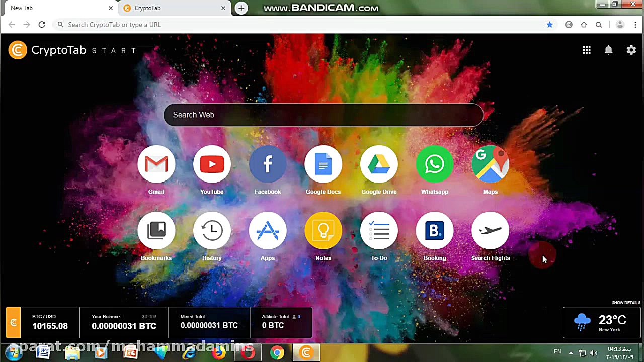Click the SHOW DETAILS link
The image size is (644, 362).
pyautogui.click(x=626, y=303)
